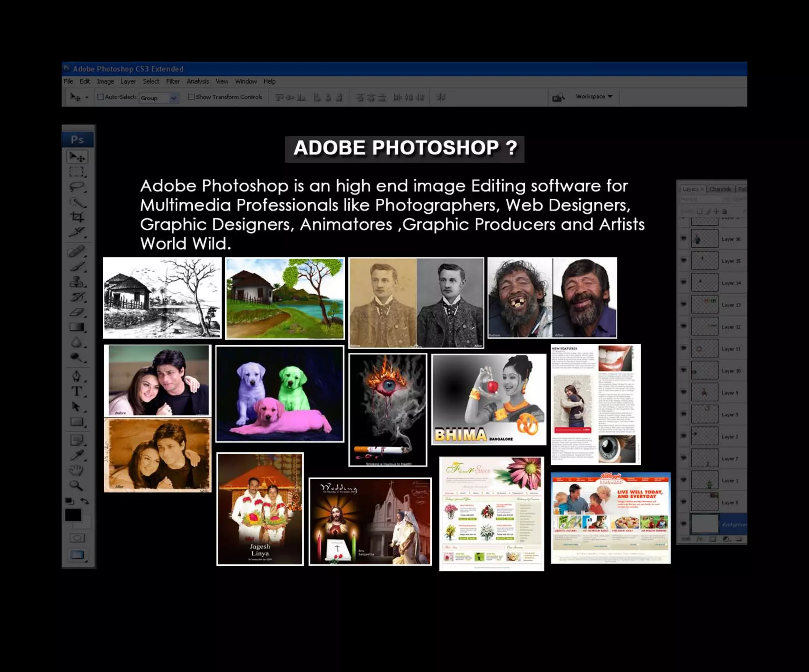
Task: Select the Gradient tool
Action: coord(77,327)
